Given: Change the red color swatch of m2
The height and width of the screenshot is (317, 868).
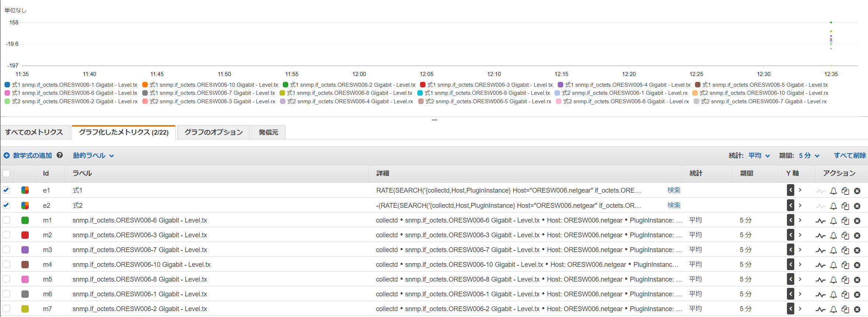Looking at the screenshot, I should point(25,235).
